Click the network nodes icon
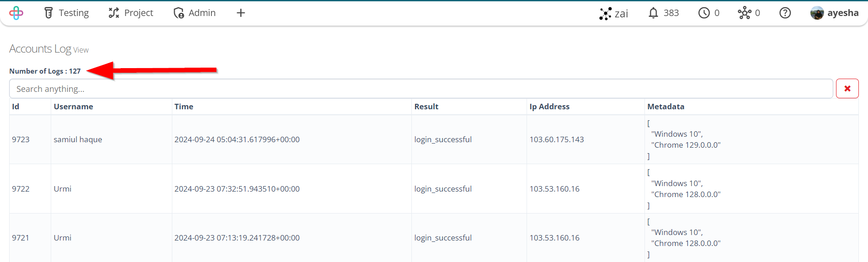The width and height of the screenshot is (868, 262). [x=744, y=13]
